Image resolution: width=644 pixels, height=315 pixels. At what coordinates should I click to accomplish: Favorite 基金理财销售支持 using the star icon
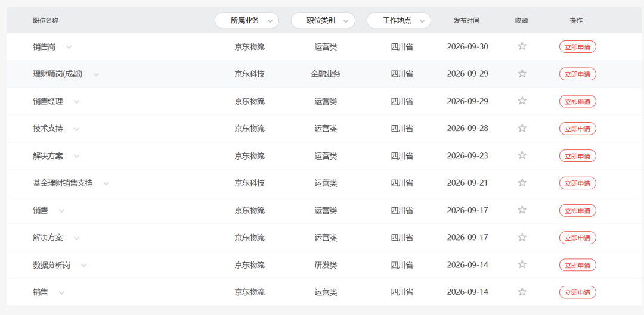tap(522, 183)
